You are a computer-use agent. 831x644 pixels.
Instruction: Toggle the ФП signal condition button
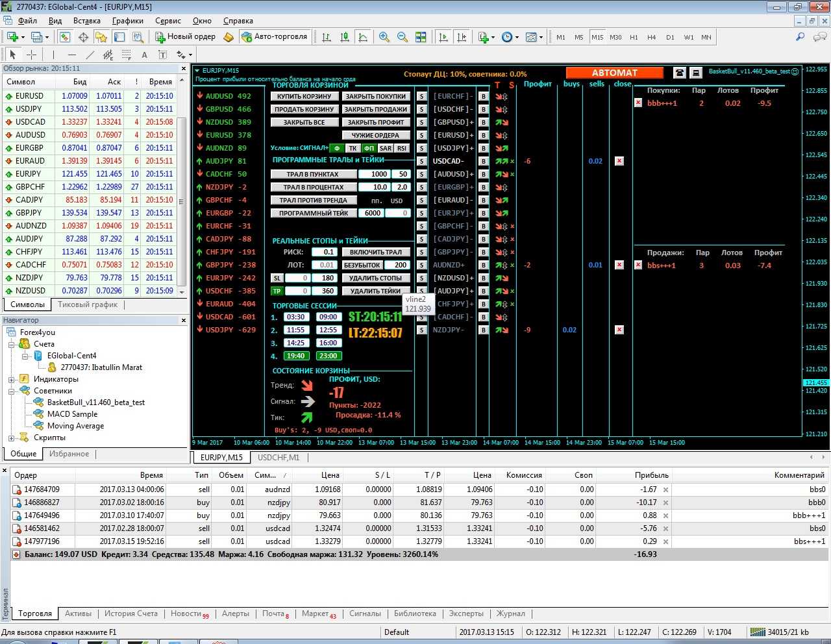tap(369, 148)
